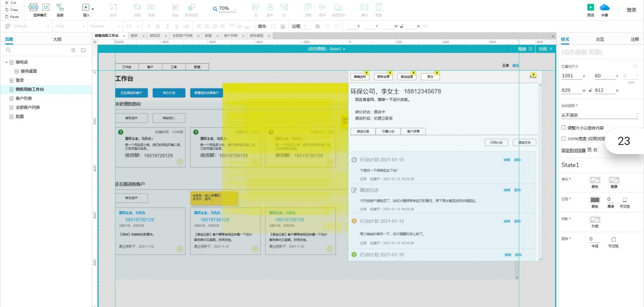Screen dimensions: 644x307
Task: Toggle the widget visibility eye icon
Action: click(635, 66)
